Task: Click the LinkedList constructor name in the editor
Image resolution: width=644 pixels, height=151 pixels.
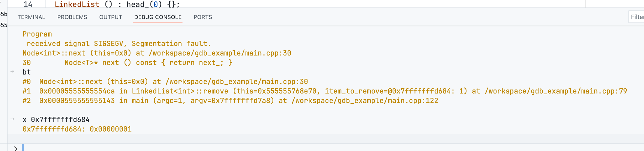Action: [x=77, y=4]
